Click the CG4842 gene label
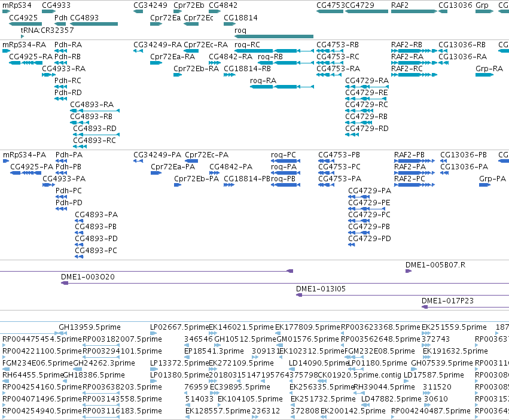 [223, 5]
